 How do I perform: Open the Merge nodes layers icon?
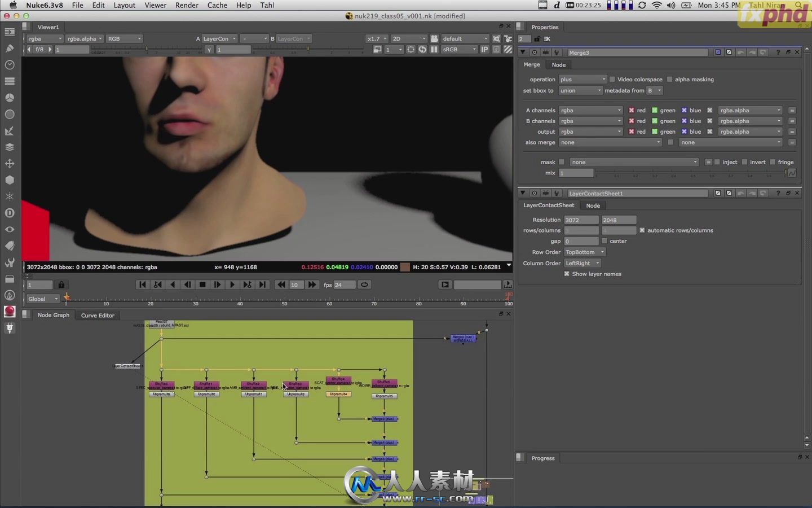coord(10,147)
